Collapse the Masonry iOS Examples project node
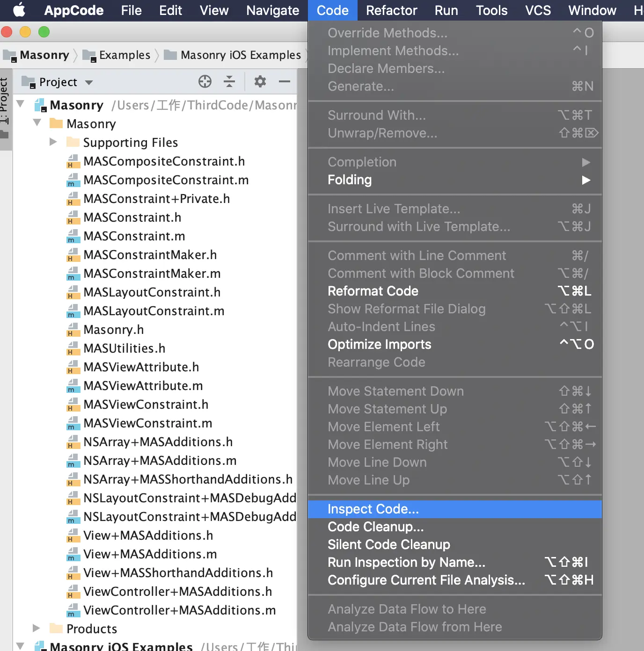Screen dimensions: 644x651 [x=21, y=646]
